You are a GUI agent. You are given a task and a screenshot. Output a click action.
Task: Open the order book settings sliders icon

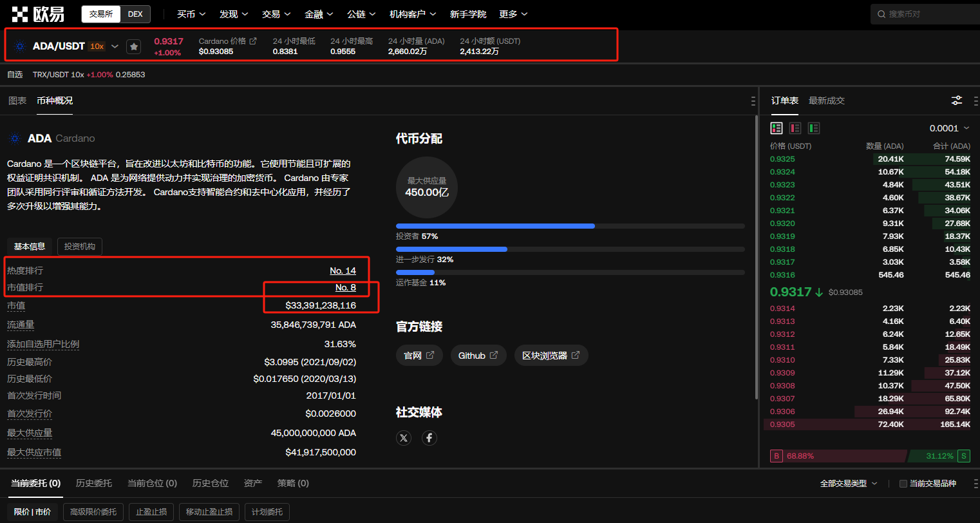[957, 100]
